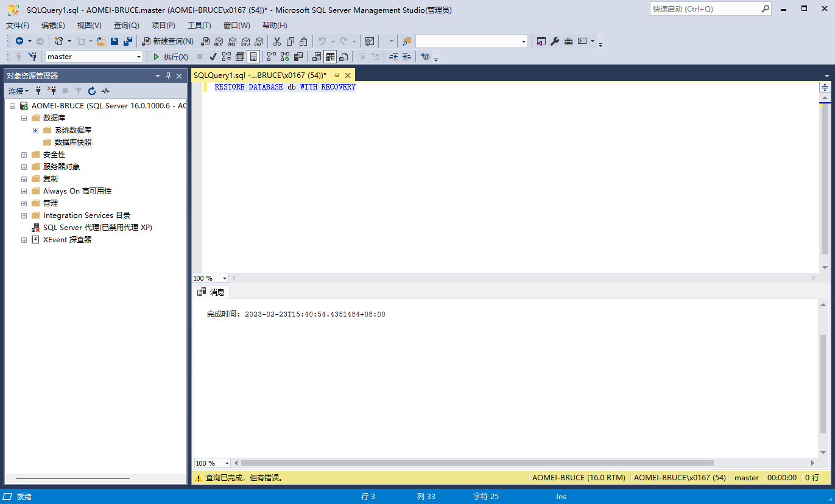Open the editor zoom 100 % dropdown

click(225, 278)
